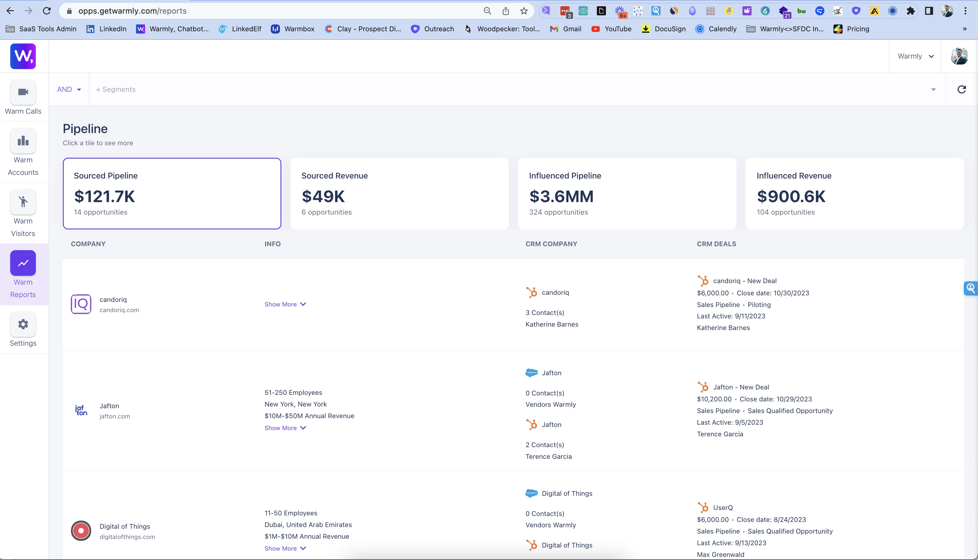Open Chrome three-dot menu
This screenshot has height=560, width=978.
[x=965, y=11]
